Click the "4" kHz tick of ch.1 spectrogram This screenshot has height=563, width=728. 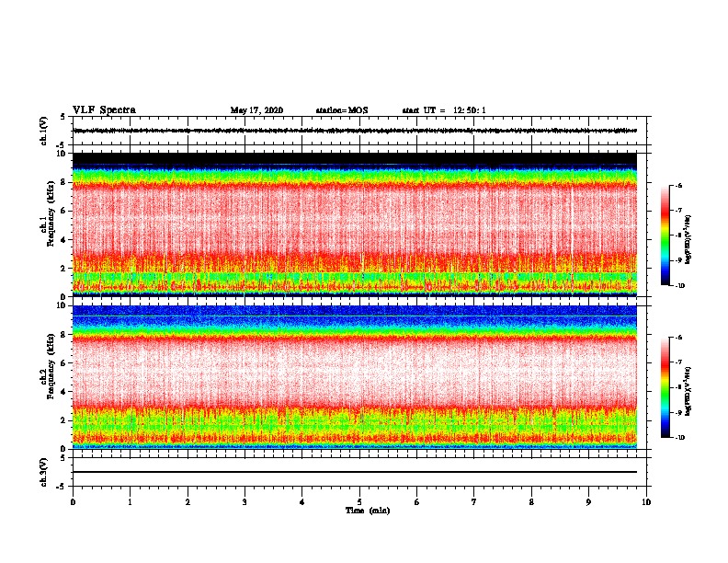[x=63, y=240]
